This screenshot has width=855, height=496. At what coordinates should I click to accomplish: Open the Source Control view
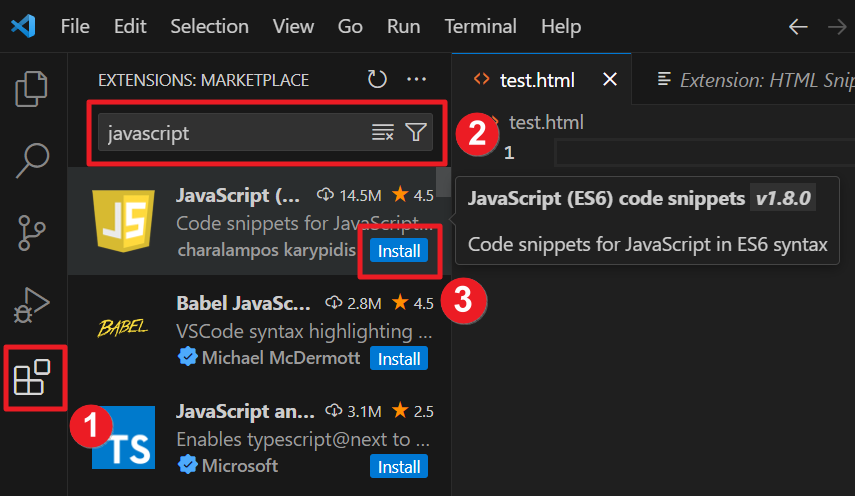point(32,233)
